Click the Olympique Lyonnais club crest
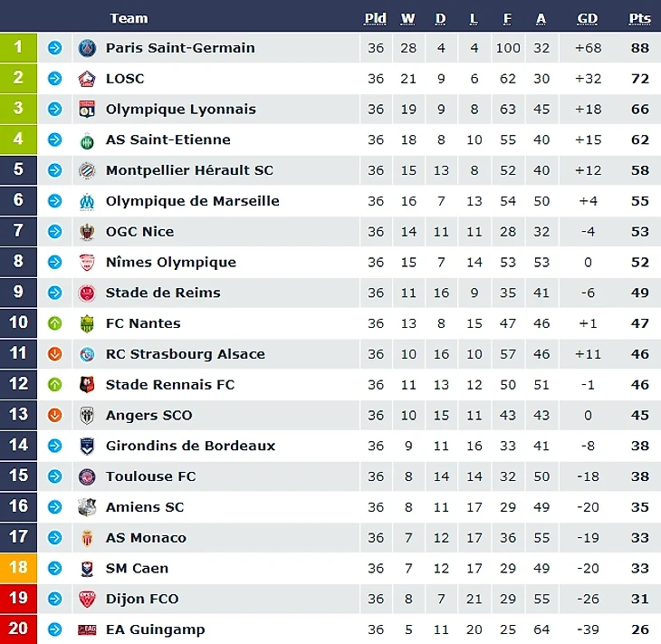The height and width of the screenshot is (644, 661). coord(87,110)
